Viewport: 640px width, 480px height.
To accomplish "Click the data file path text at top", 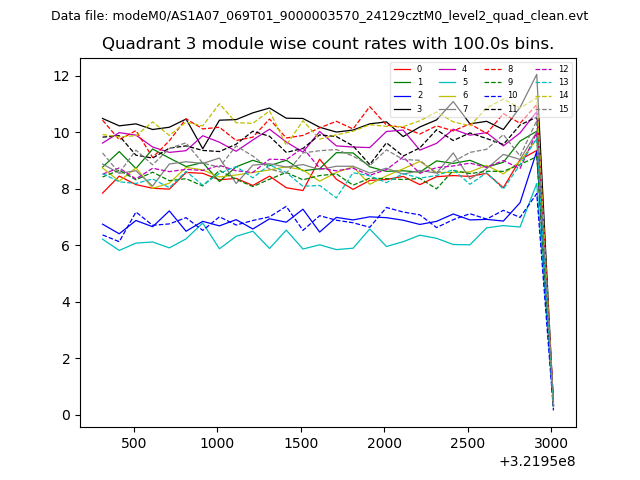I will click(x=319, y=16).
